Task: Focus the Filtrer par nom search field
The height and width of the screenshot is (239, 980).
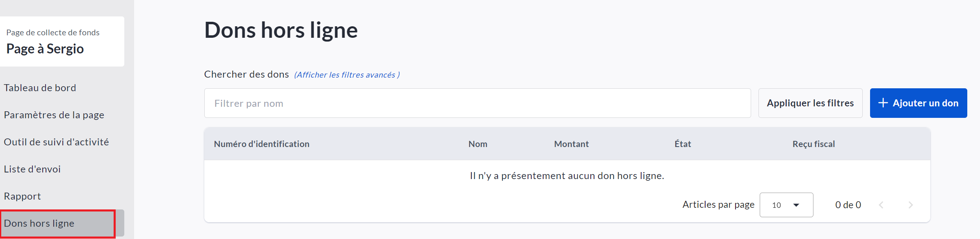Action: [477, 103]
